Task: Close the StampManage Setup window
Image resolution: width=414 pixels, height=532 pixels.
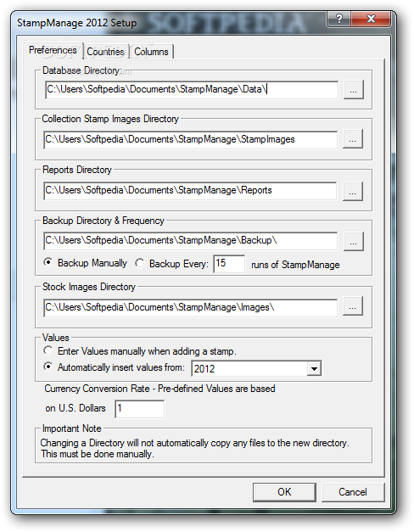Action: 371,19
